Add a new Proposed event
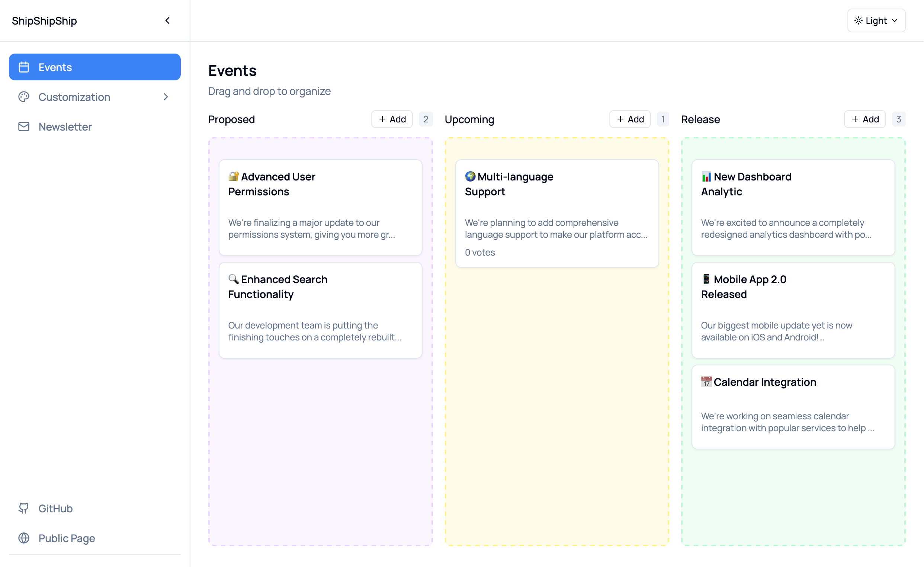This screenshot has width=924, height=567. 392,119
